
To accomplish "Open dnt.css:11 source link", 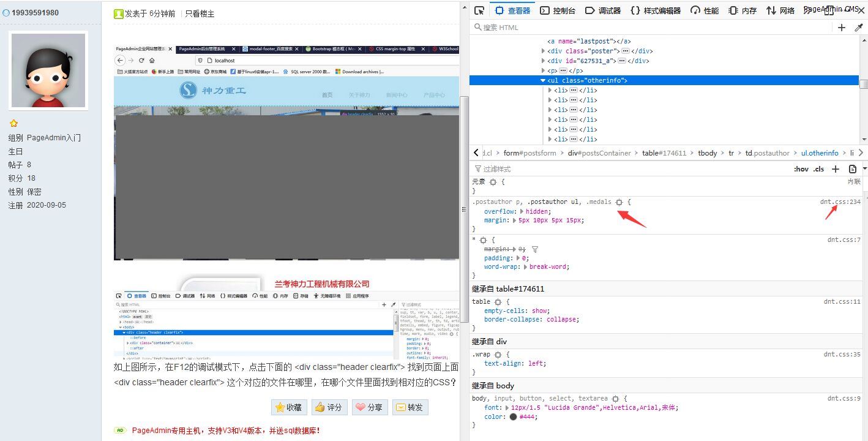I will (x=842, y=302).
